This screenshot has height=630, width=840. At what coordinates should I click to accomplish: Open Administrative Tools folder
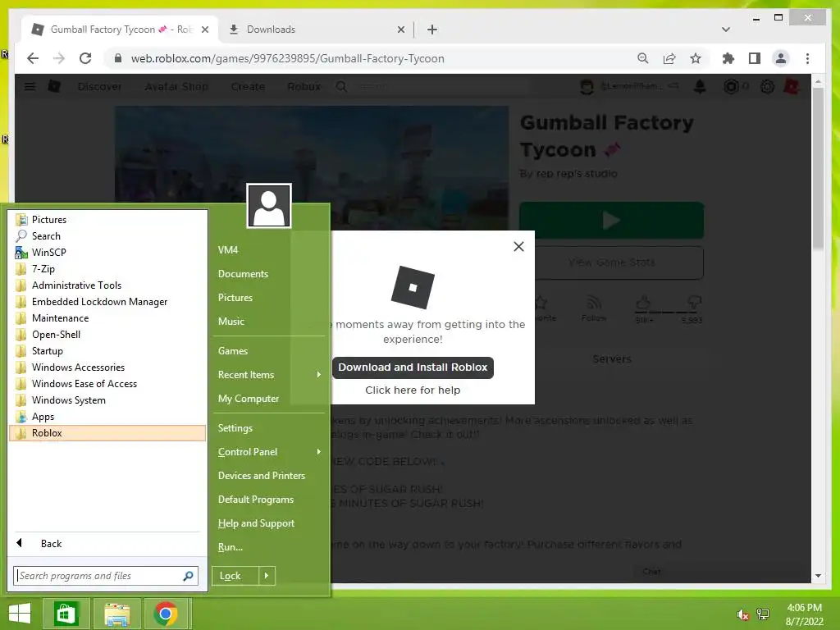click(x=107, y=285)
